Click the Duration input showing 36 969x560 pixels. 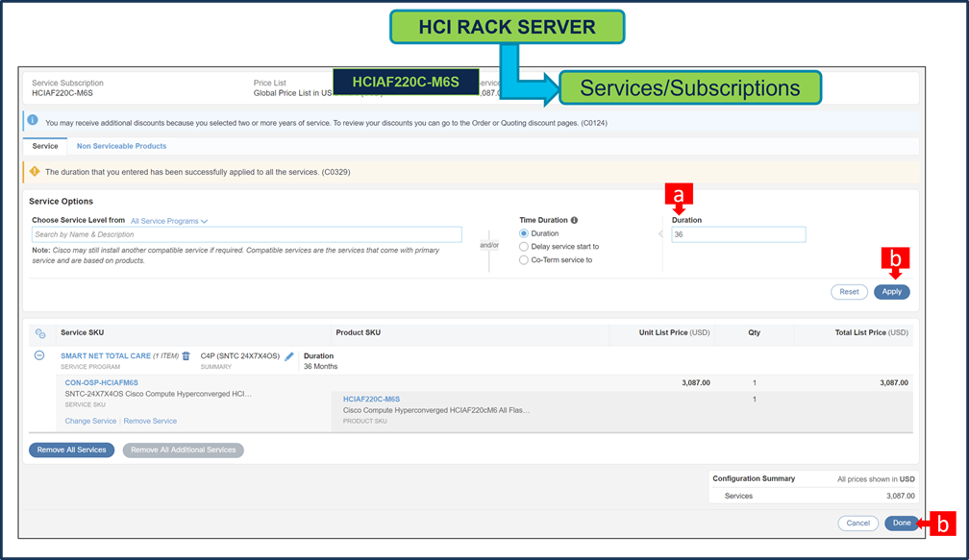738,234
